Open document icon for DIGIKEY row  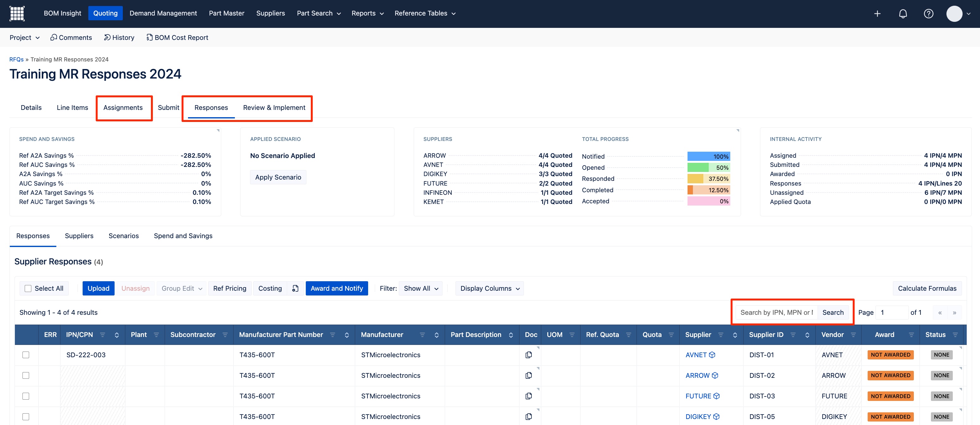click(528, 417)
